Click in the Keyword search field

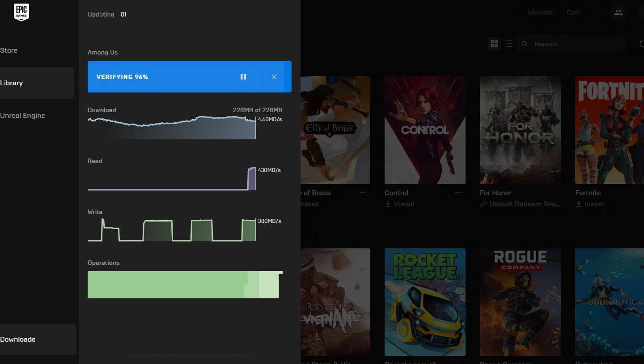577,44
